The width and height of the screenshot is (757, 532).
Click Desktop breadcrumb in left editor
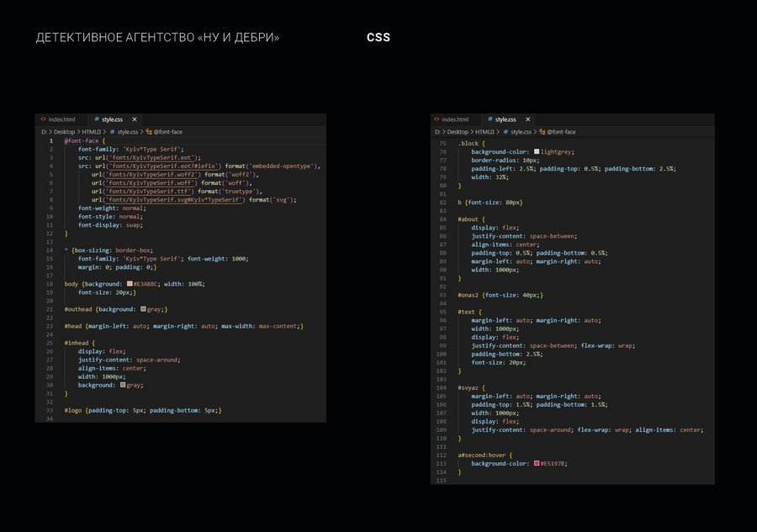click(x=64, y=132)
